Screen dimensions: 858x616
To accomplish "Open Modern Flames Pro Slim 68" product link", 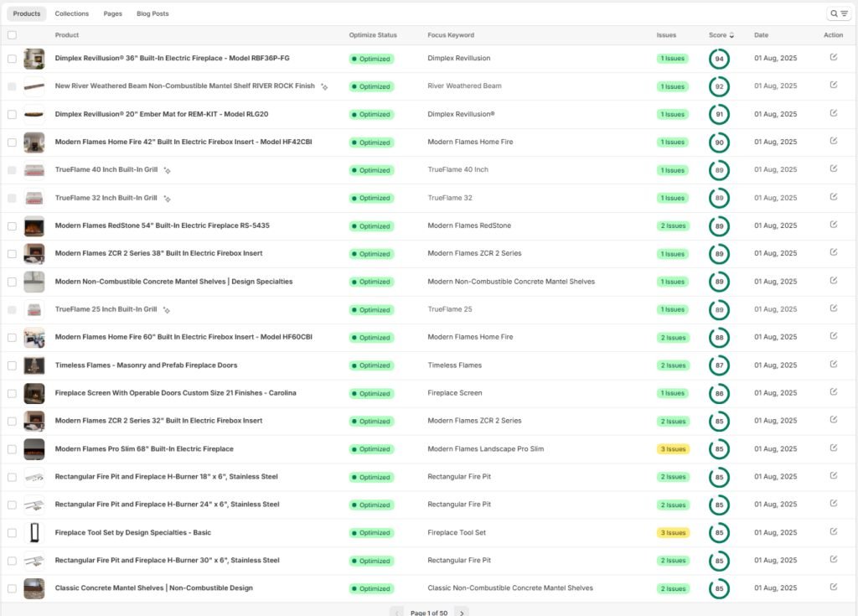I will click(x=144, y=449).
